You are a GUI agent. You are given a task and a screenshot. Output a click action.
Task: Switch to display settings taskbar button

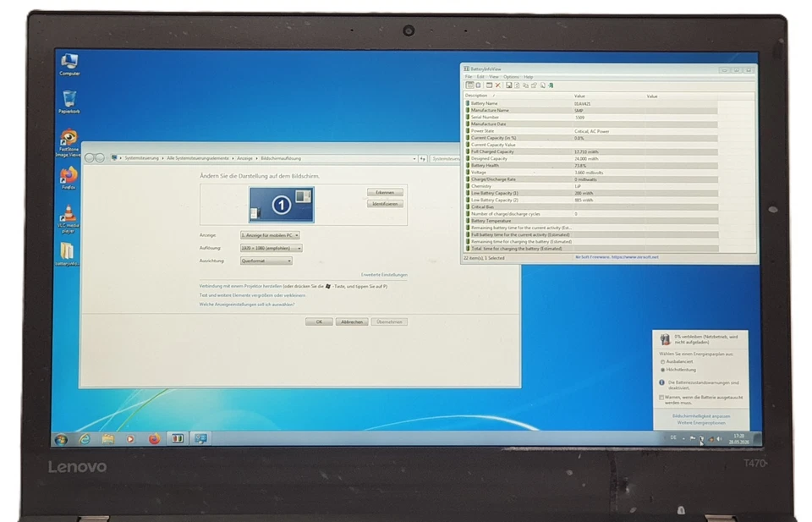[201, 439]
